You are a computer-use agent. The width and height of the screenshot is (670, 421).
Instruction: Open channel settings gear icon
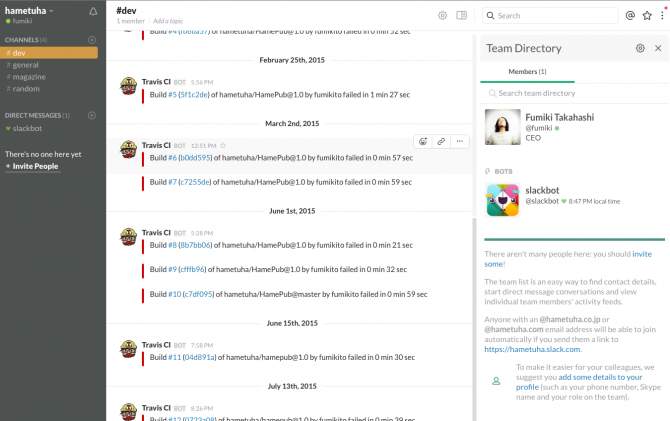(x=443, y=15)
